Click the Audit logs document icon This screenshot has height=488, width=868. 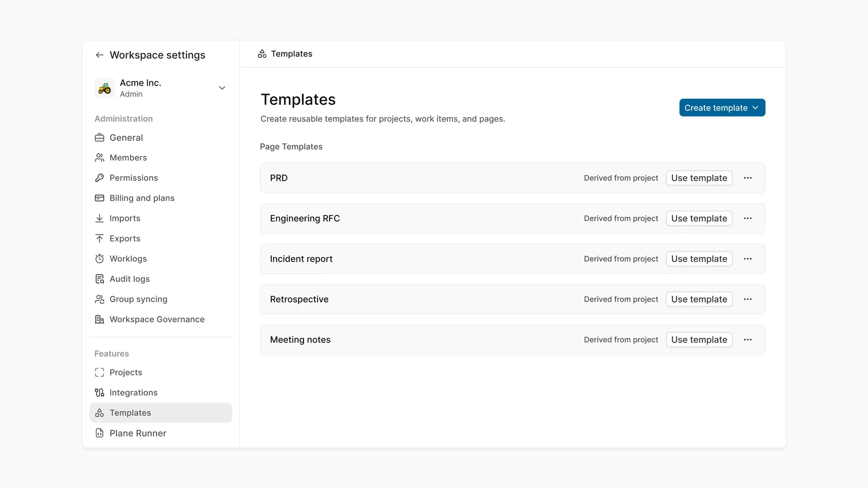(x=99, y=279)
